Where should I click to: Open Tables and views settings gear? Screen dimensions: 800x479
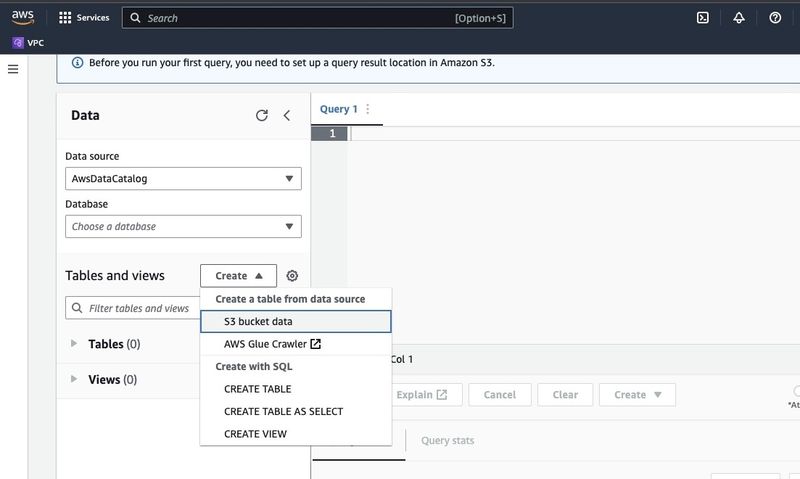pyautogui.click(x=292, y=276)
